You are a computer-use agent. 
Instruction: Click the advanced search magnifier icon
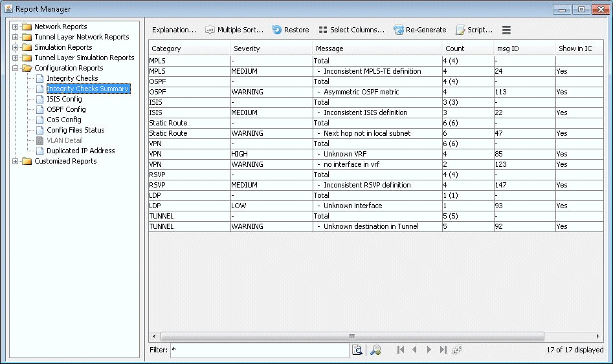coord(375,350)
